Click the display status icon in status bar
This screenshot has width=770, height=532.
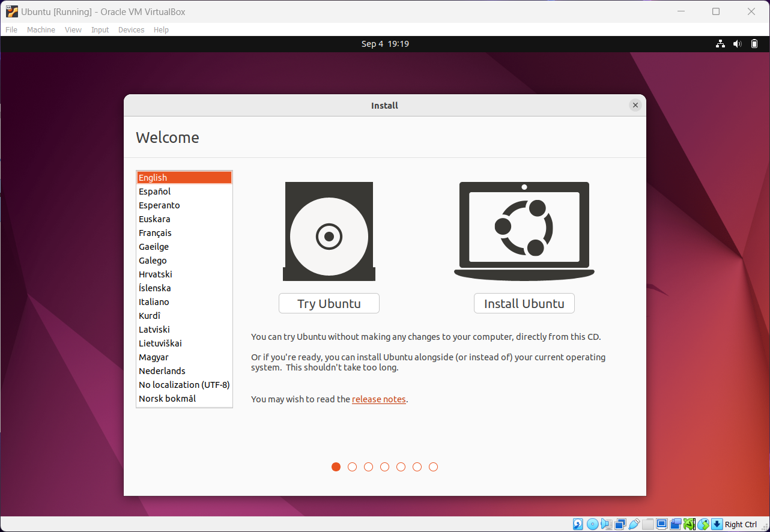point(661,524)
